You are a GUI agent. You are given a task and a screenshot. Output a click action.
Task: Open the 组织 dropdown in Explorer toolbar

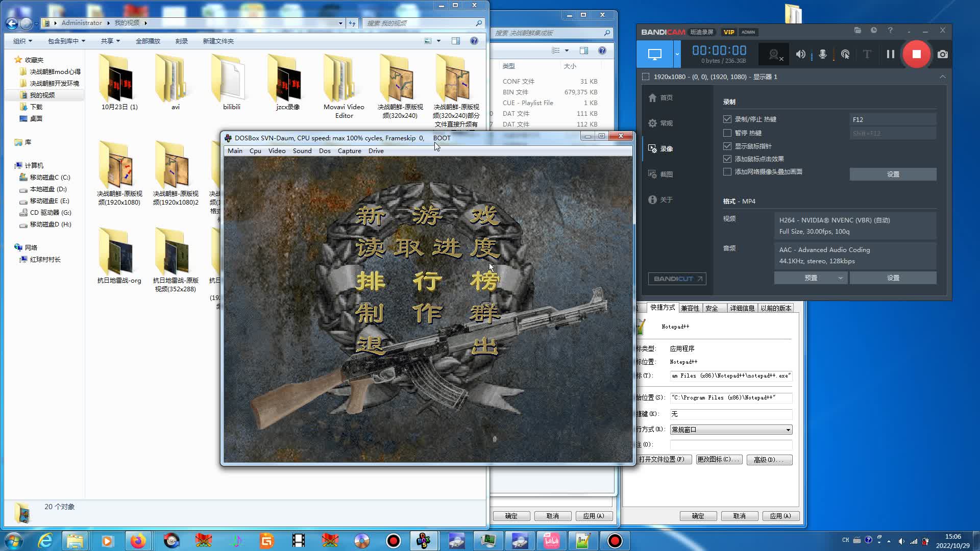[22, 41]
